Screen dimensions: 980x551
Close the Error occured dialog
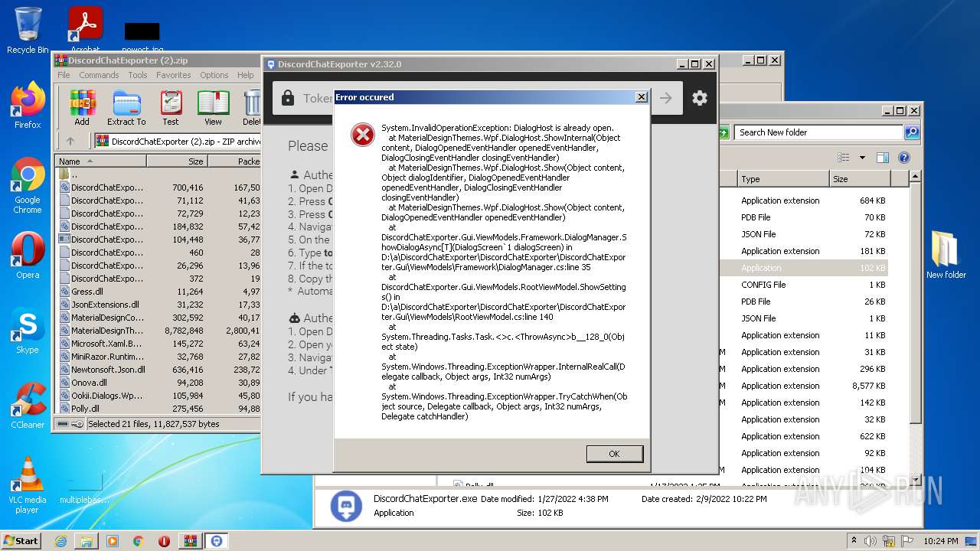pyautogui.click(x=641, y=97)
